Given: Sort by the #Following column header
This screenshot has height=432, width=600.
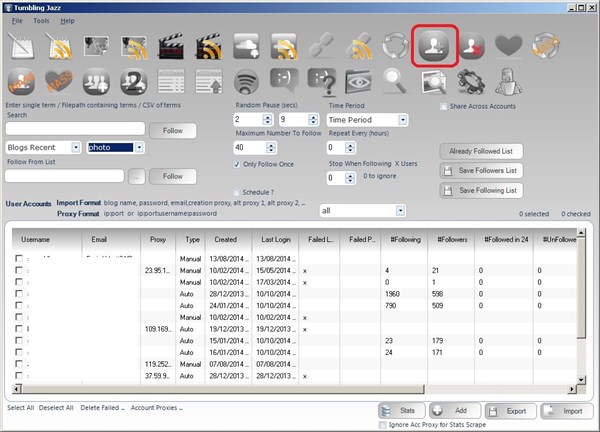Looking at the screenshot, I should [x=404, y=240].
